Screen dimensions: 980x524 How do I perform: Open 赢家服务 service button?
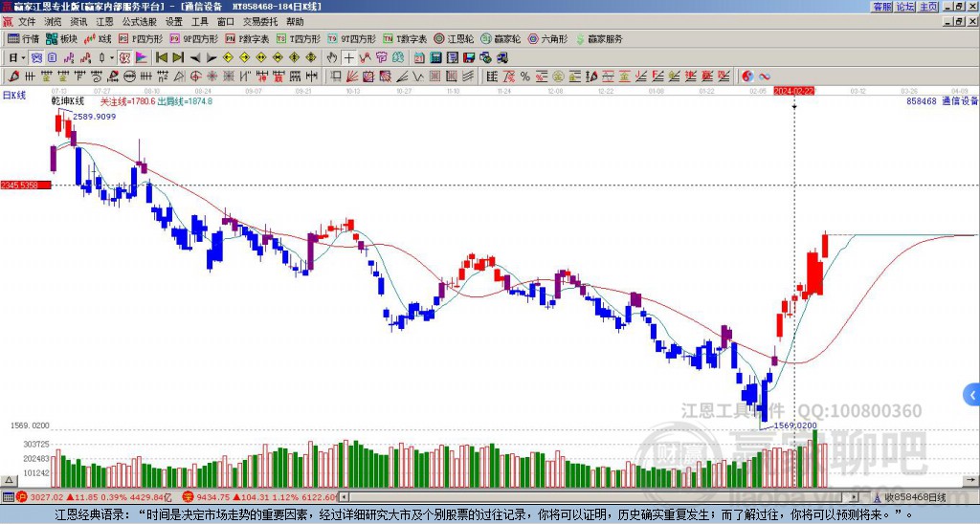coord(599,38)
